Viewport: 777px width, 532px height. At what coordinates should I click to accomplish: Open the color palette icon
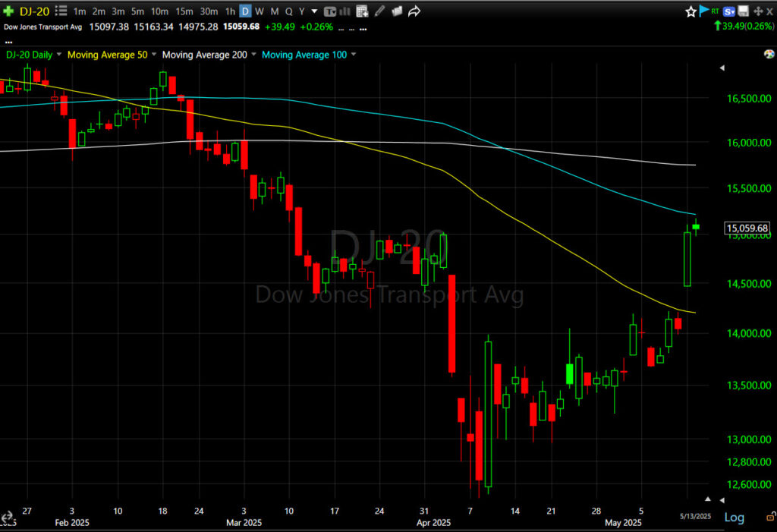769,54
